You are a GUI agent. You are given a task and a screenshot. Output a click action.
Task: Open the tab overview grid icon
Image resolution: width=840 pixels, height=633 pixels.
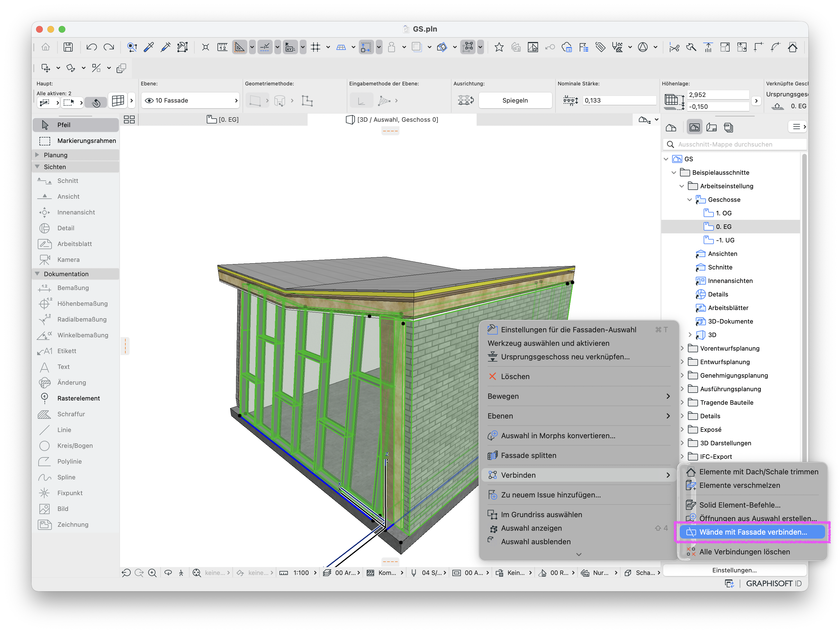[129, 120]
